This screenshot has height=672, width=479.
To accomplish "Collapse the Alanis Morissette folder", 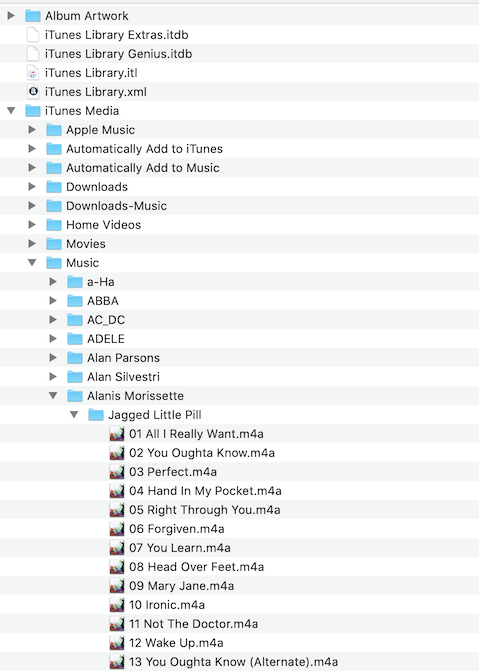I will point(53,396).
